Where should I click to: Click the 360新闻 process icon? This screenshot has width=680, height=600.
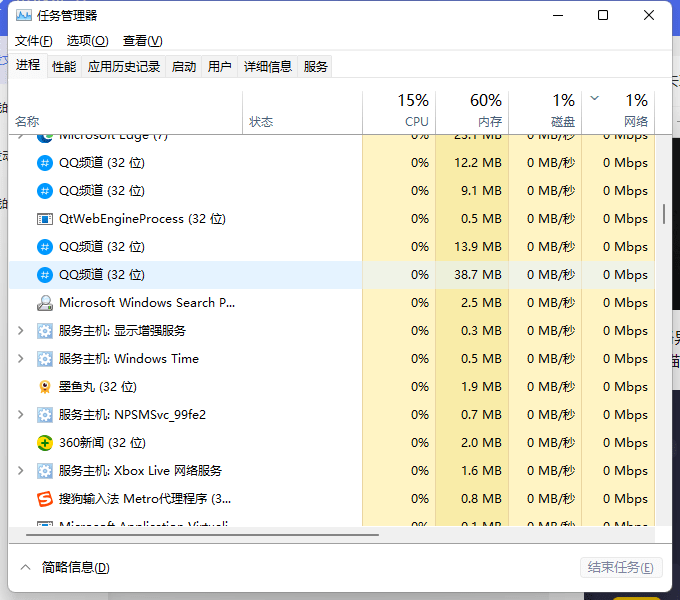tap(45, 442)
